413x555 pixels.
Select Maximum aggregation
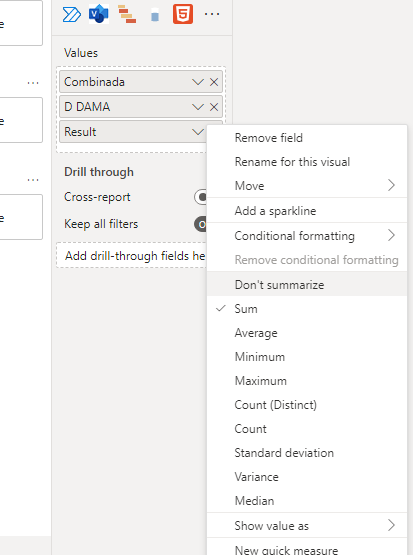click(307, 381)
